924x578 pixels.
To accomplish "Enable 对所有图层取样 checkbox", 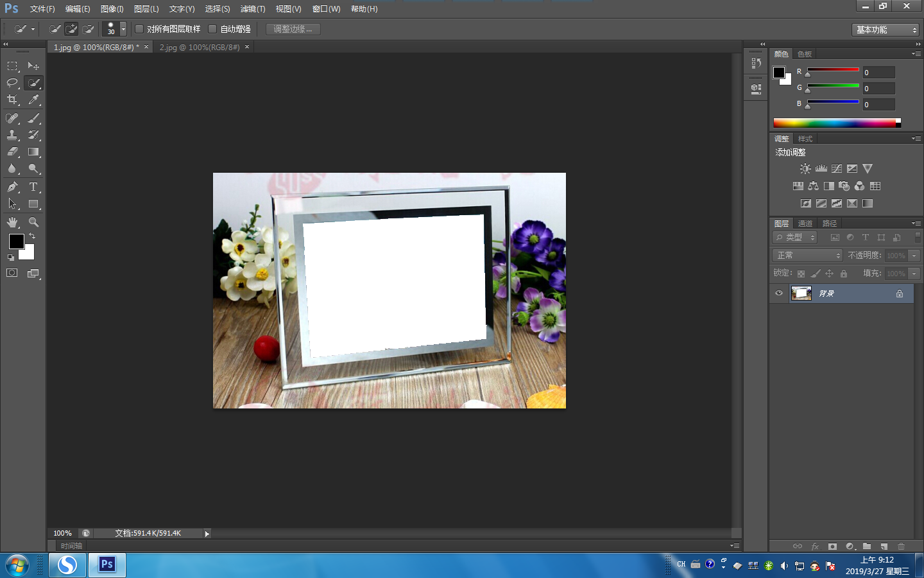I will tap(139, 29).
